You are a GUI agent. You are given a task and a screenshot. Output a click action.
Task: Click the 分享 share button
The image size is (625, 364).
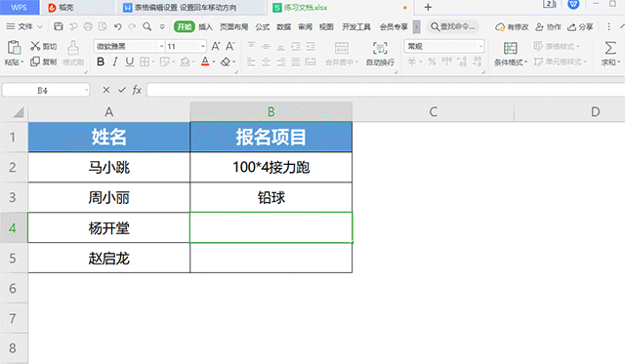pyautogui.click(x=580, y=27)
